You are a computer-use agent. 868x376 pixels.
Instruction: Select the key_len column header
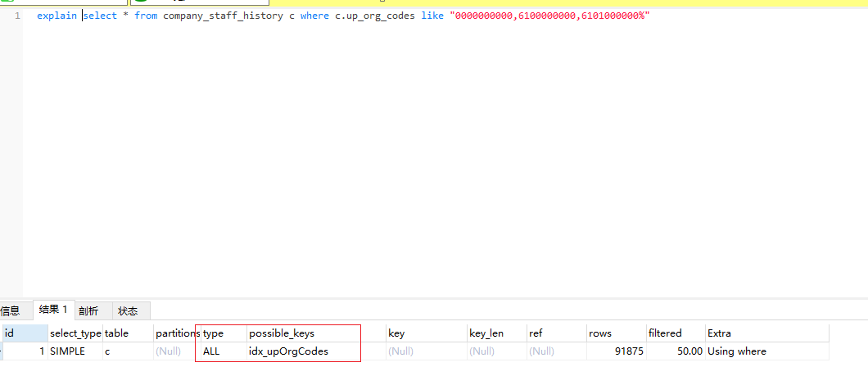coord(496,333)
